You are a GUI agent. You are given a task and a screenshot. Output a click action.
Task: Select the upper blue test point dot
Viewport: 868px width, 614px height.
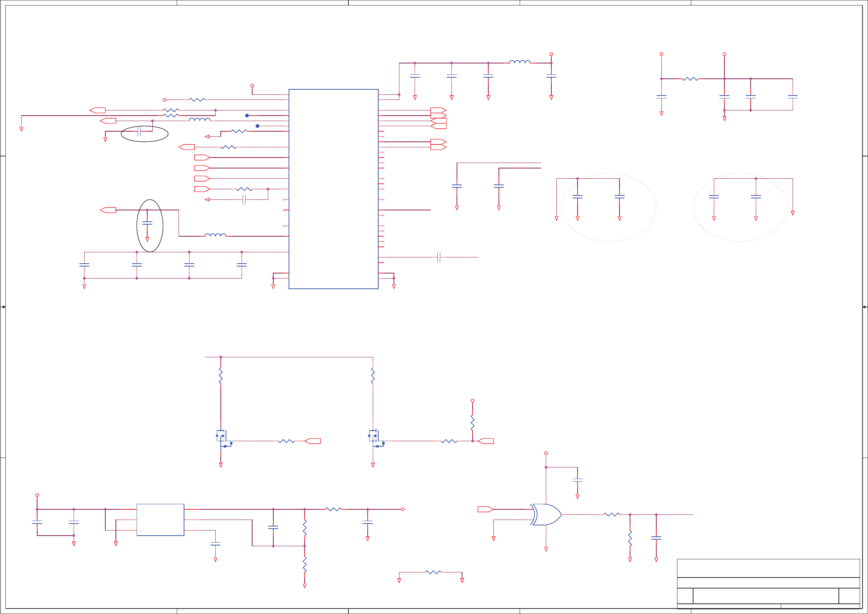pos(247,115)
